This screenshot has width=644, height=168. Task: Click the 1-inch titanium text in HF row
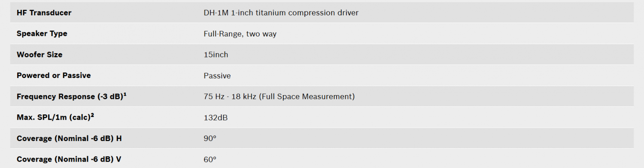coord(258,13)
